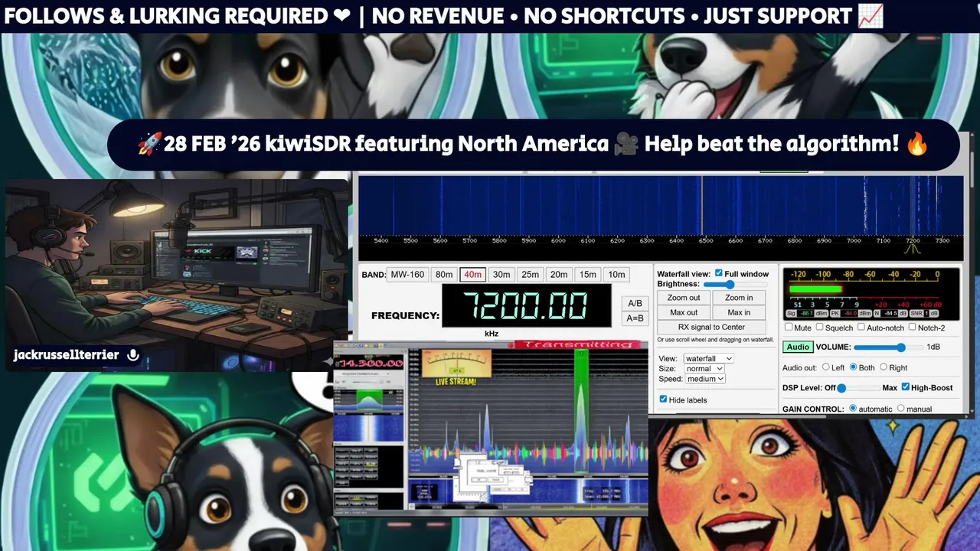Open the Speed dropdown set to medium
The image size is (980, 551).
[705, 379]
